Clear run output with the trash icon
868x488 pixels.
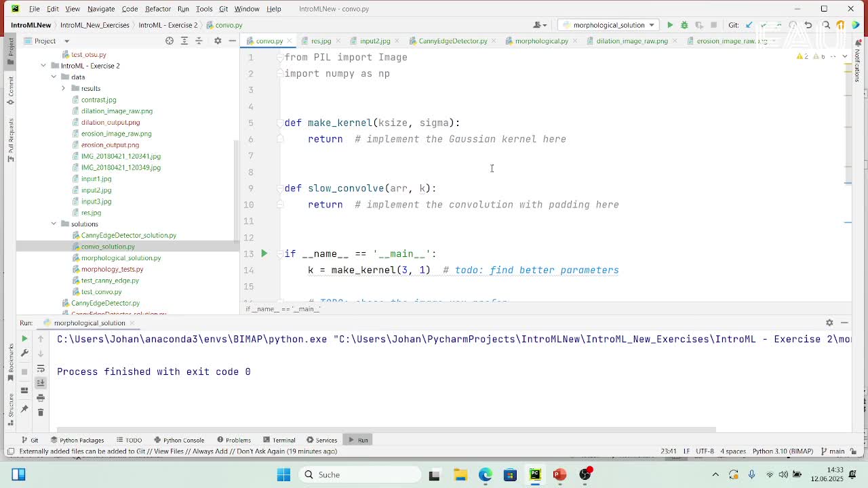[40, 412]
